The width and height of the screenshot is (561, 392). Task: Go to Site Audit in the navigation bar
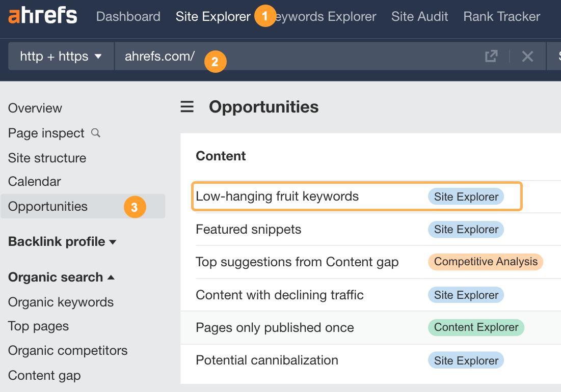point(419,16)
